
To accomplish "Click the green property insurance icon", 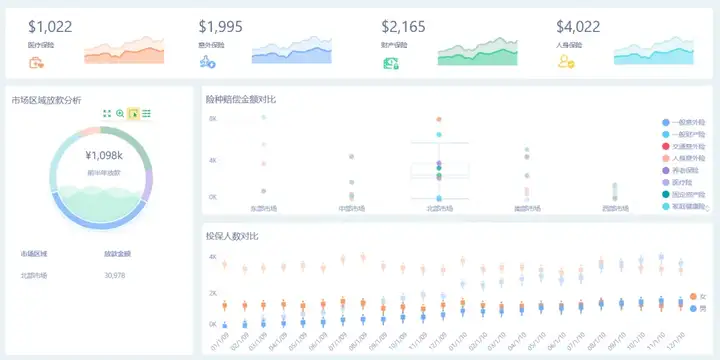I will [x=390, y=63].
